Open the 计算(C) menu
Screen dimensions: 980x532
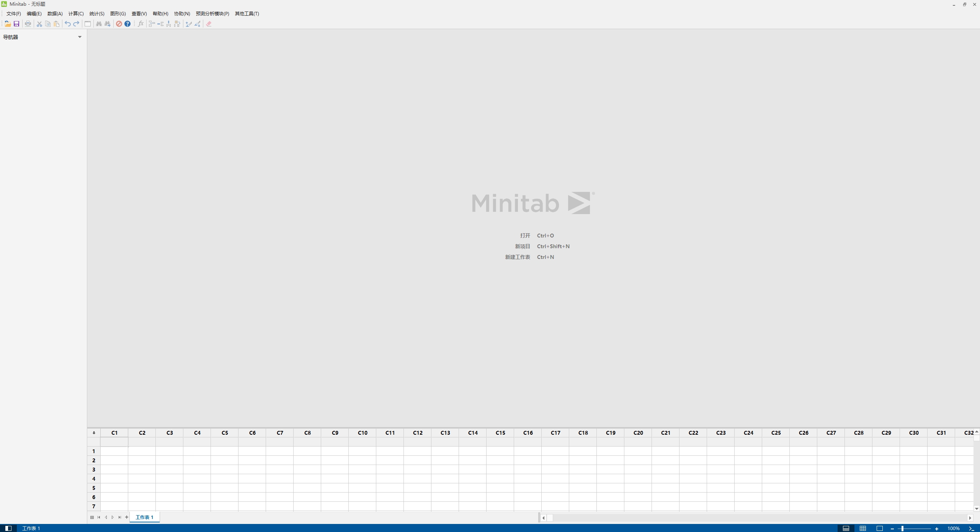point(76,14)
